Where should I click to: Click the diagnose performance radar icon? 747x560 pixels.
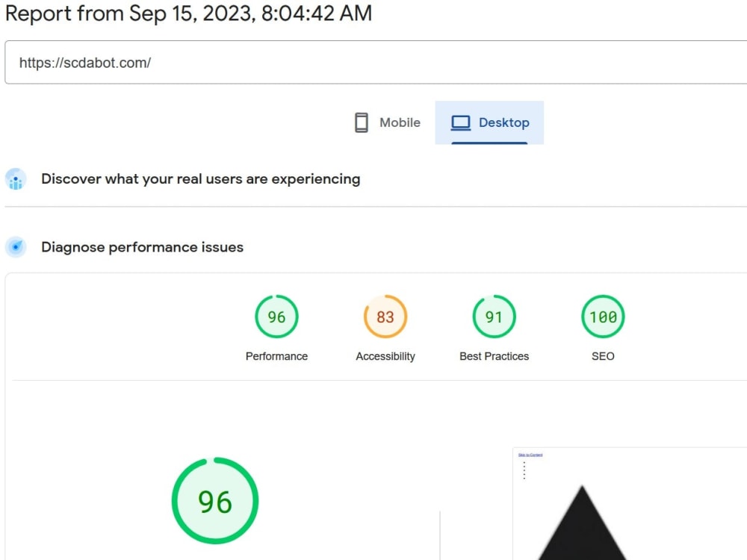pyautogui.click(x=16, y=247)
